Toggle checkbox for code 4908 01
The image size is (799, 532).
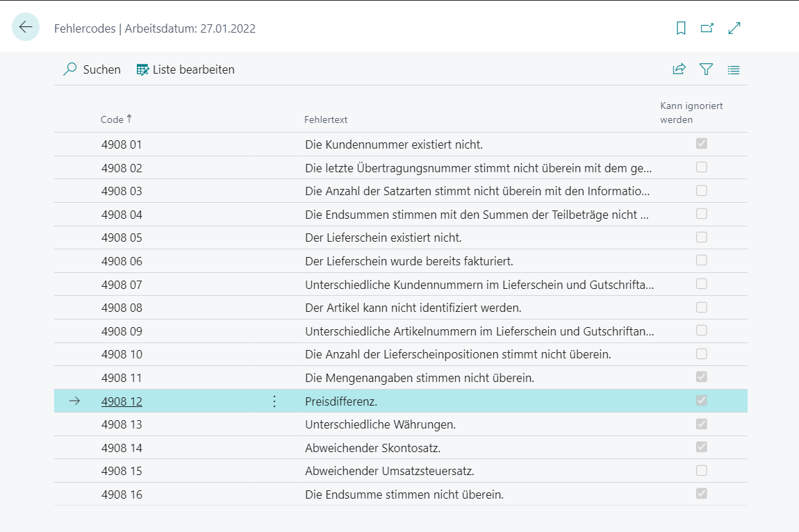[x=702, y=144]
